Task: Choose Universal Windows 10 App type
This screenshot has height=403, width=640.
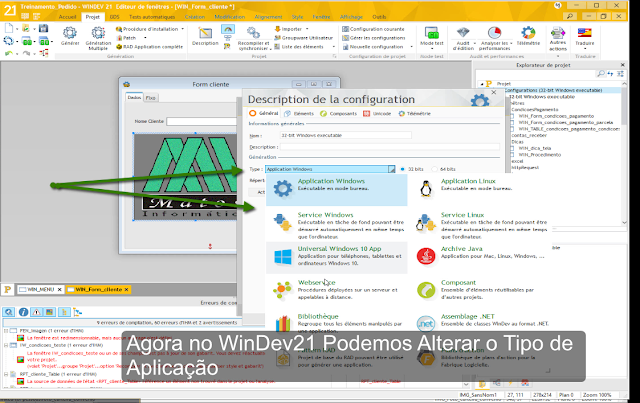Action: [336, 257]
